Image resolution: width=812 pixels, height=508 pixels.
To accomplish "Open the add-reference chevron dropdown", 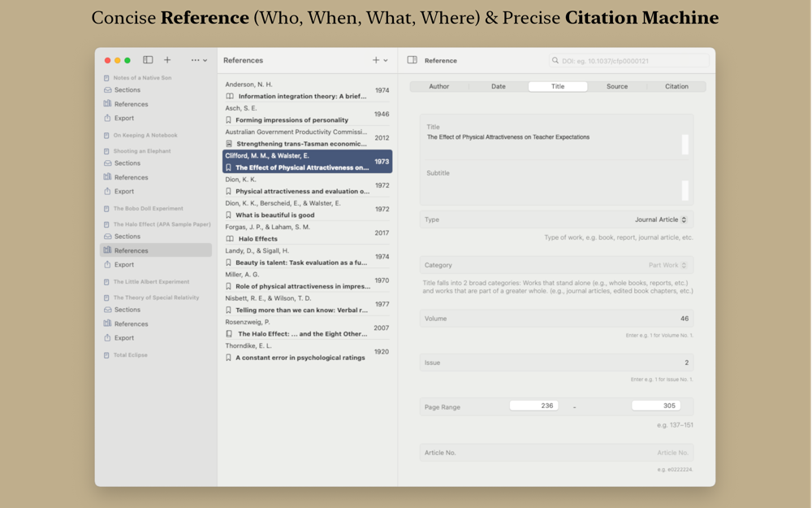I will tap(385, 61).
